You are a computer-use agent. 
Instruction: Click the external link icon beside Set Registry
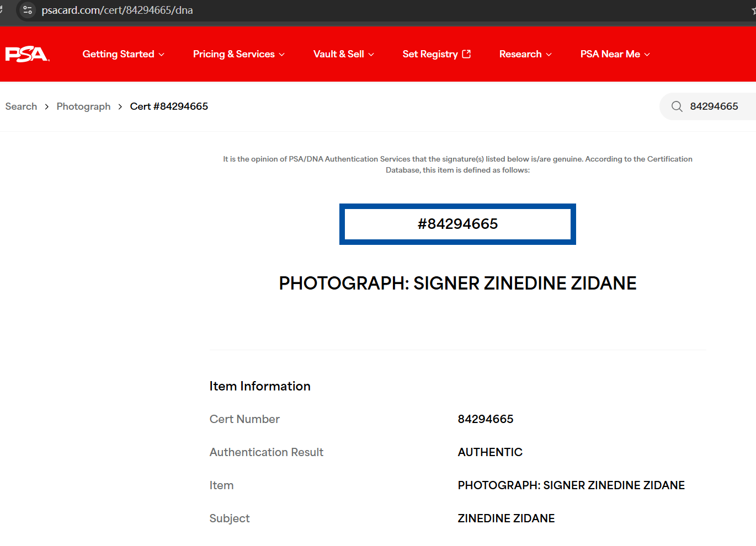pos(466,54)
